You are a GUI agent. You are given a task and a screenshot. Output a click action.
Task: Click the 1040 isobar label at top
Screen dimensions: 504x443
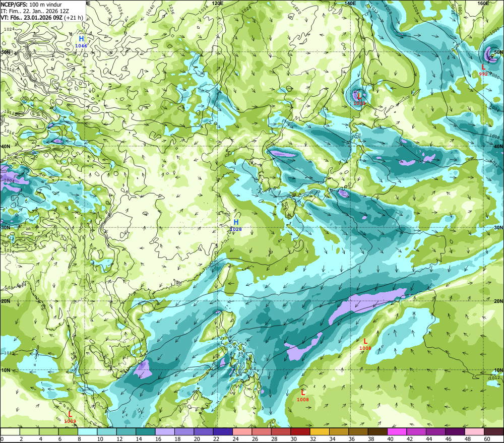tap(150, 10)
